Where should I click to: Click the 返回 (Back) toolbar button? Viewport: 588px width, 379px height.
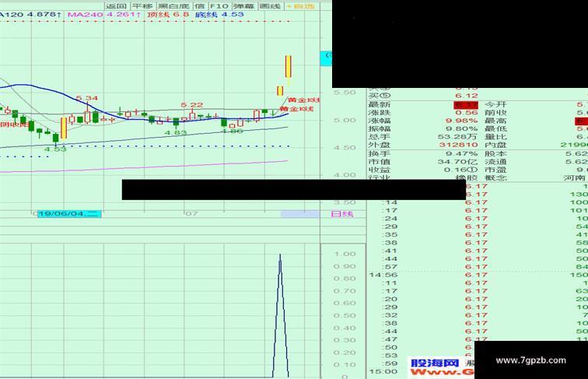116,6
